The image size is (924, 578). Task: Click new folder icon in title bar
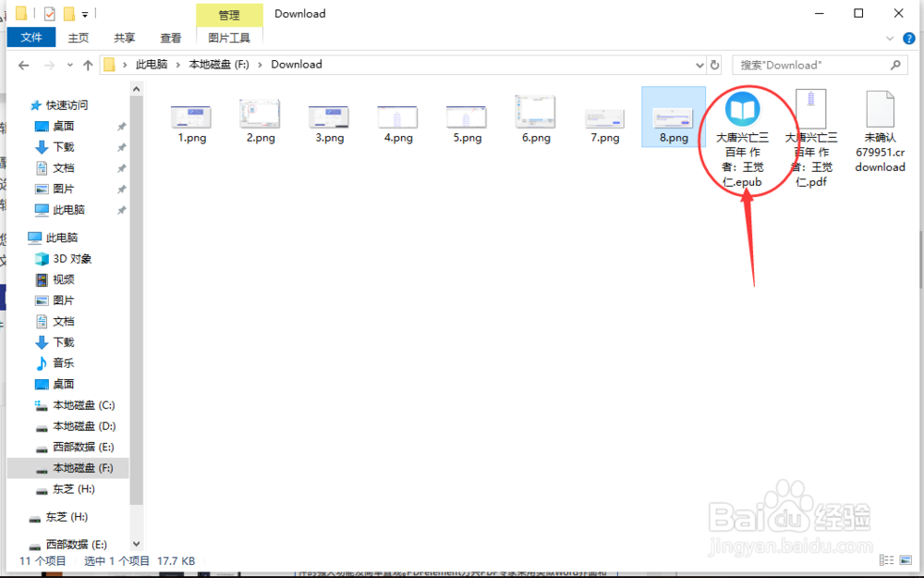coord(69,14)
